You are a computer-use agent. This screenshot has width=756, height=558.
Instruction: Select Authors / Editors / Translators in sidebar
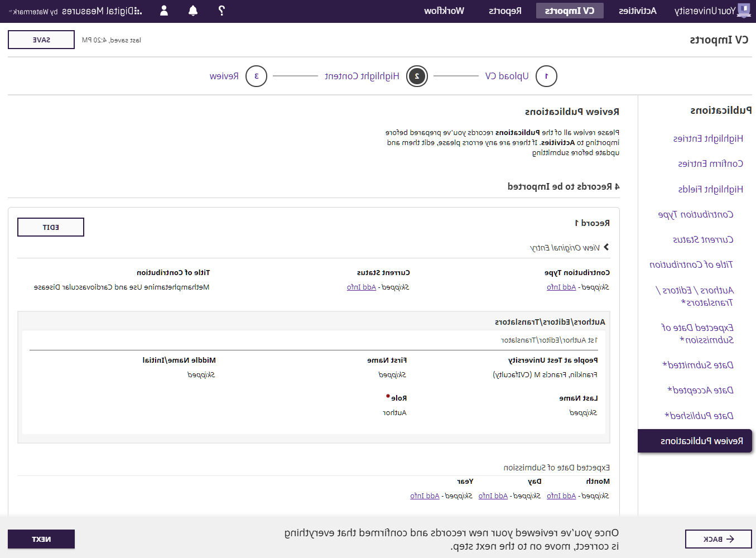pyautogui.click(x=695, y=296)
